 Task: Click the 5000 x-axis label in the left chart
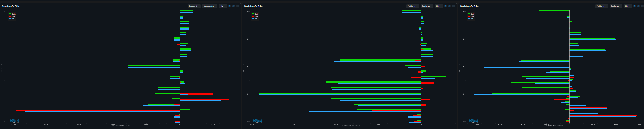(213, 124)
